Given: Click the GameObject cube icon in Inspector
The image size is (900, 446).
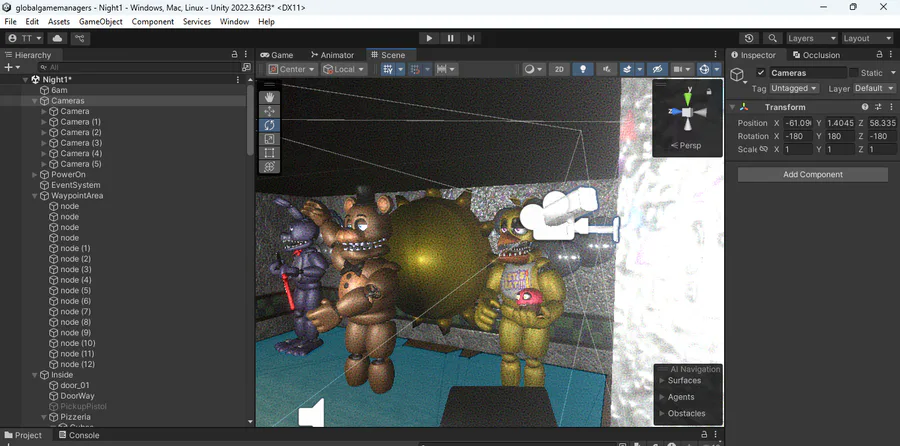Looking at the screenshot, I should point(738,75).
